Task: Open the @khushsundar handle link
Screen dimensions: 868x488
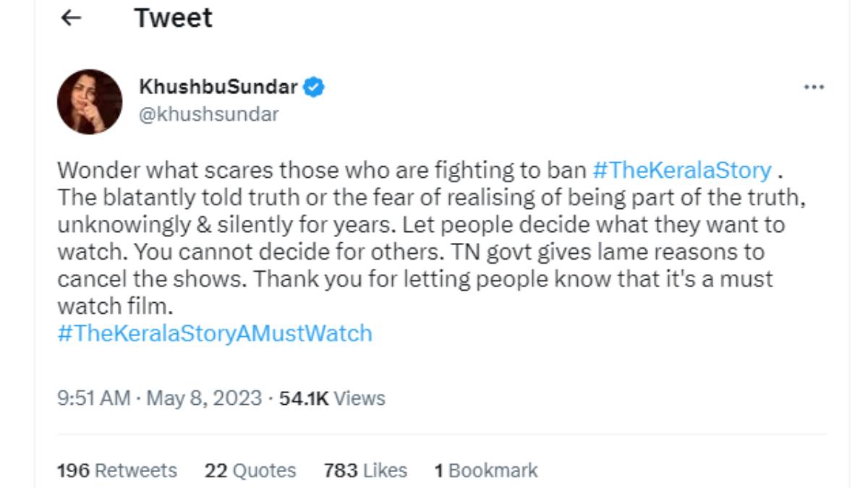Action: [x=208, y=114]
